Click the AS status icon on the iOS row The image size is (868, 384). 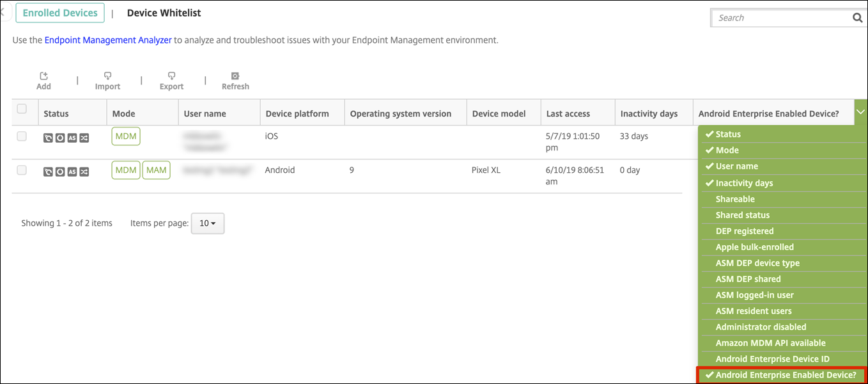[x=72, y=137]
